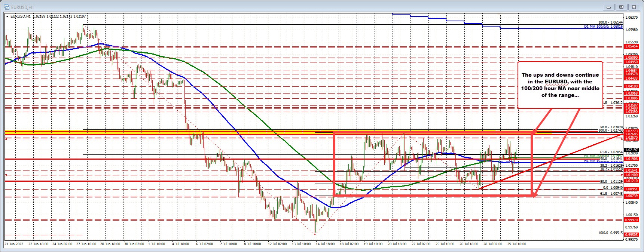Image resolution: width=644 pixels, height=252 pixels.
Task: Click the D1 MA:100:0:0: 1.06016 label
Action: [604, 27]
